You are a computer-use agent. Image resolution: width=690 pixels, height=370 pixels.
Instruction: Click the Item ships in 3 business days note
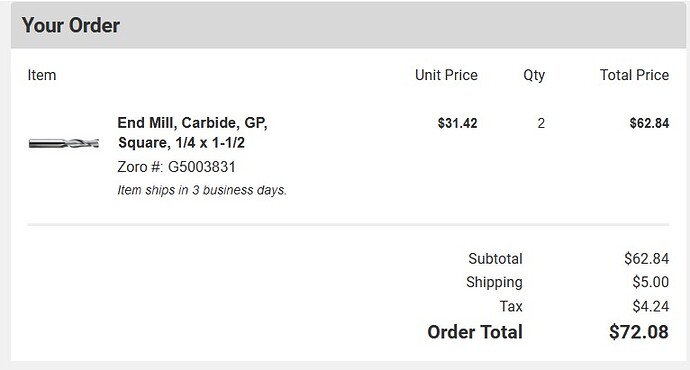point(202,190)
